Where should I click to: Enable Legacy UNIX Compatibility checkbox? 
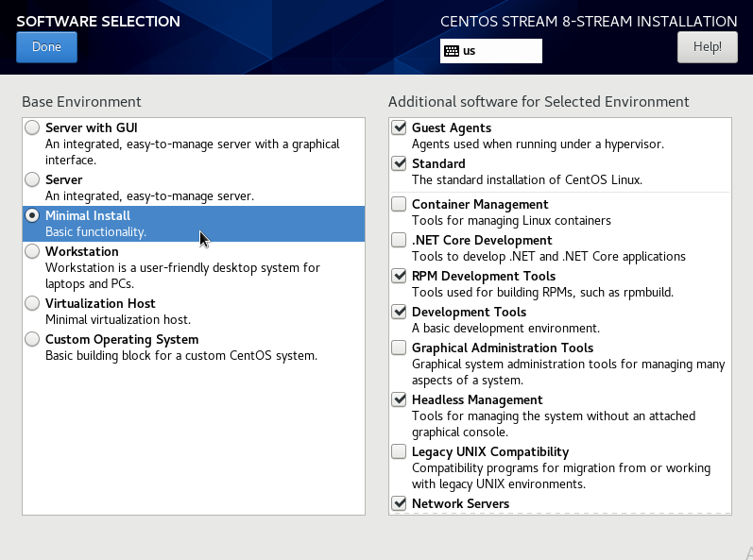(399, 451)
